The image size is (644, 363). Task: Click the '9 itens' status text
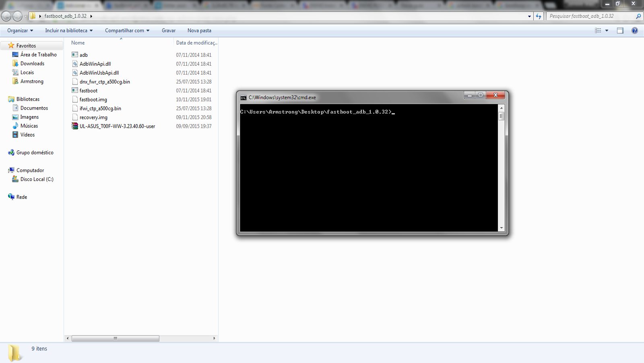click(39, 349)
